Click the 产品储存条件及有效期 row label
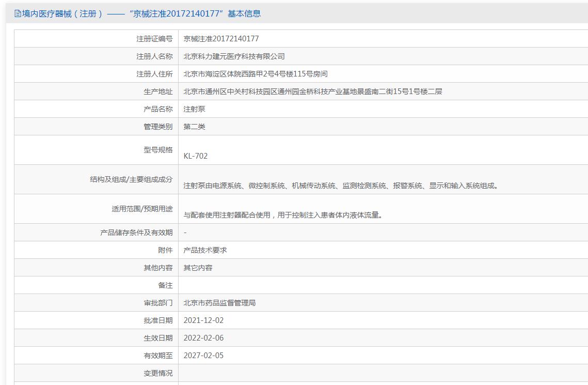 pos(136,233)
